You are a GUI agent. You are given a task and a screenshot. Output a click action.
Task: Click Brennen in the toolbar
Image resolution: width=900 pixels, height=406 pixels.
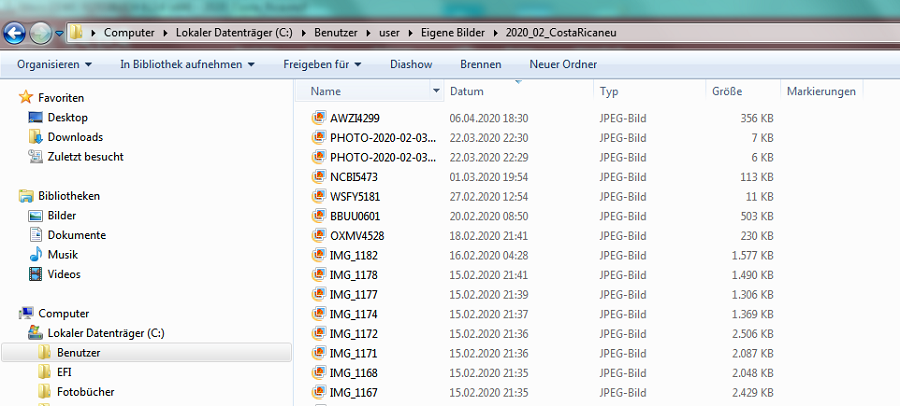[x=480, y=64]
